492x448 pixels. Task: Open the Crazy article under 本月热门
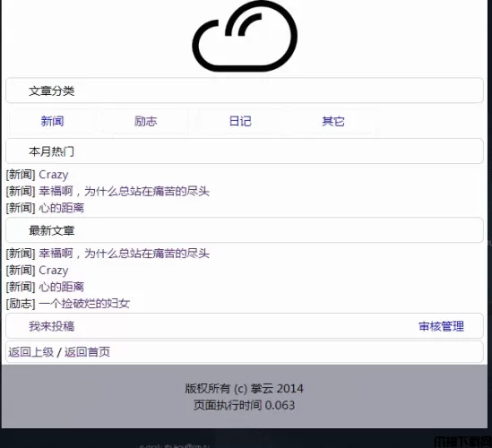click(x=54, y=175)
